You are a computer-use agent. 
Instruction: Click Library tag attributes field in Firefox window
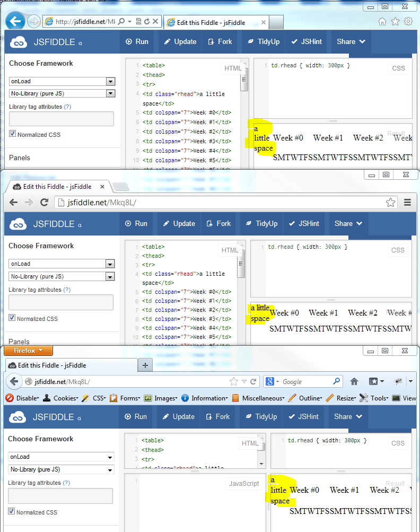click(x=60, y=496)
